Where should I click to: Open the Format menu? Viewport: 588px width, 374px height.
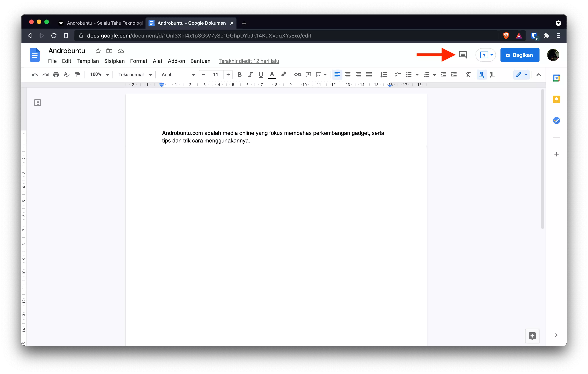[139, 61]
